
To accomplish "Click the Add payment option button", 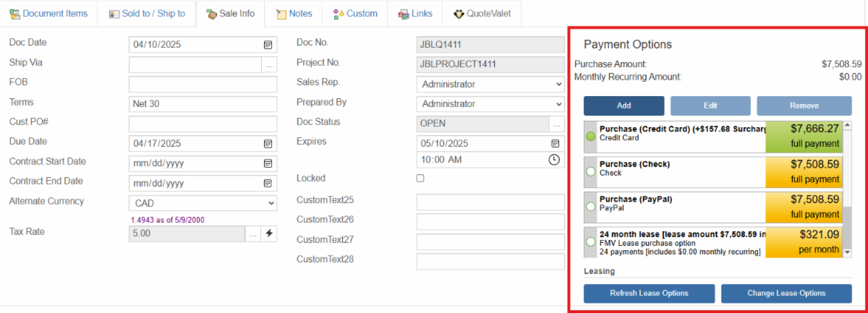I will 624,106.
